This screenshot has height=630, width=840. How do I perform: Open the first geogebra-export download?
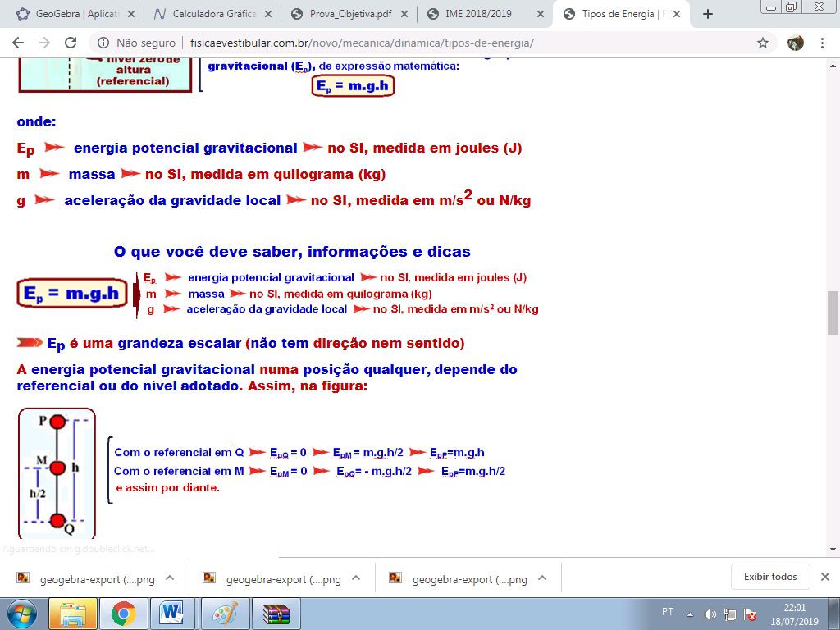pos(87,579)
